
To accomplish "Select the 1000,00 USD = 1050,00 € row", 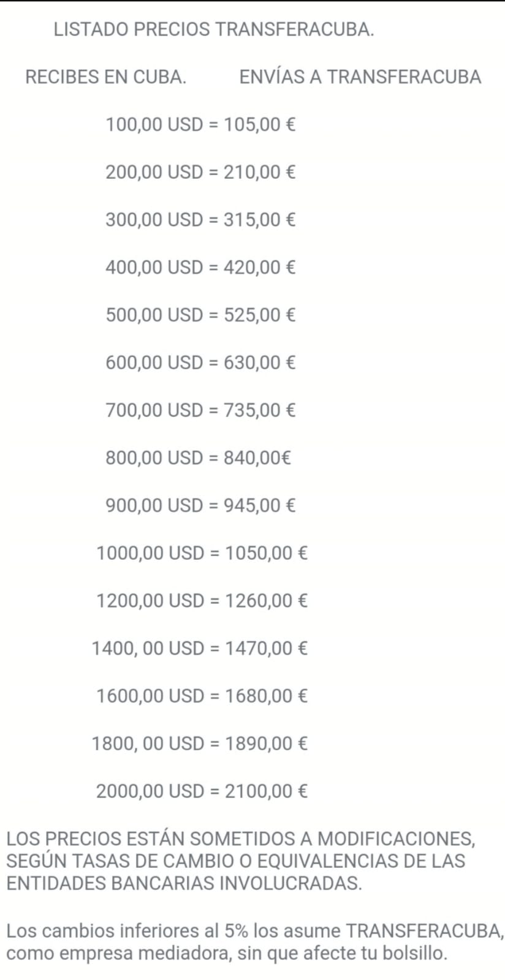I will (x=202, y=554).
